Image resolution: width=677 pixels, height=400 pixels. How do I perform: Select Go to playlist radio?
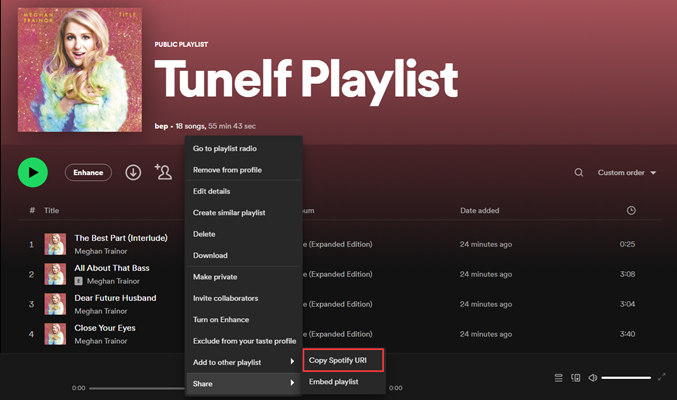(243, 149)
